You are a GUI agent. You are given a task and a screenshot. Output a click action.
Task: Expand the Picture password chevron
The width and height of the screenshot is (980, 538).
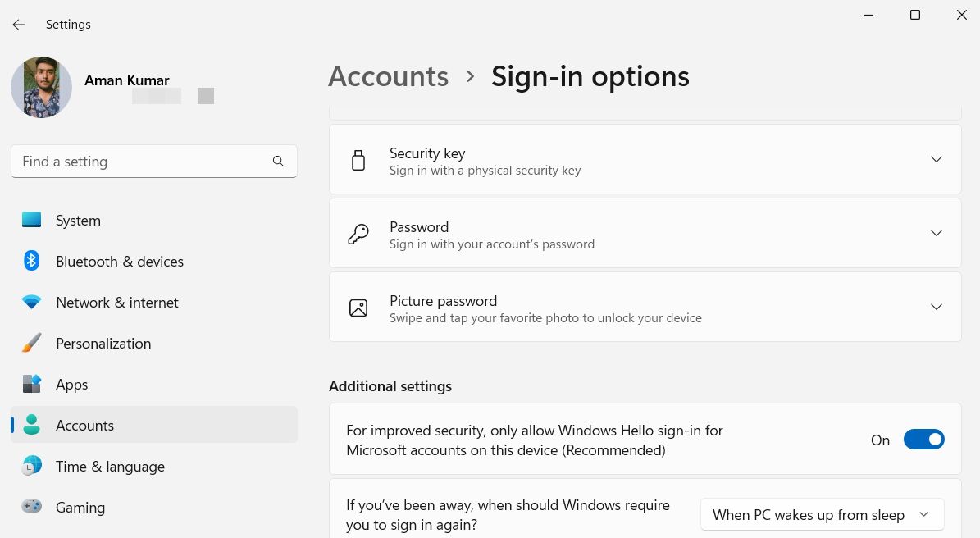pos(936,307)
